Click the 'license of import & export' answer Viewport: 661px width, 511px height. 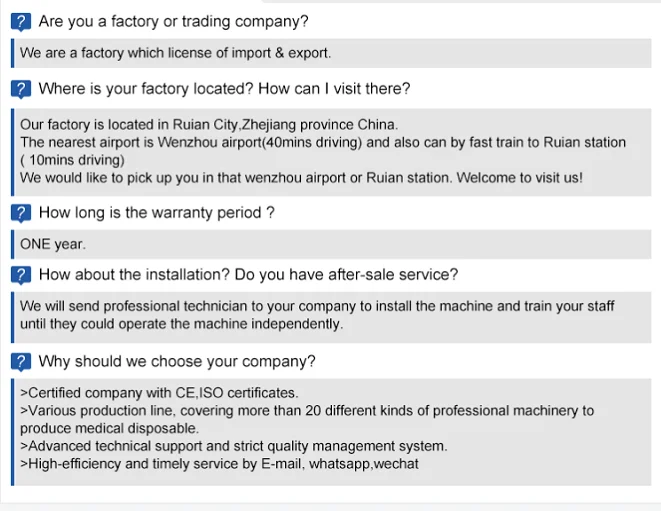175,53
